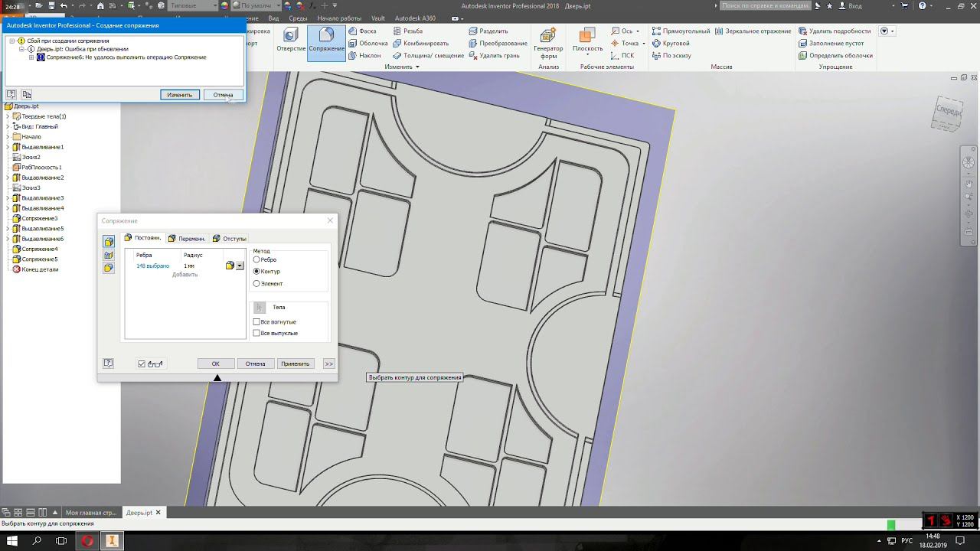Viewport: 980px width, 551px height.
Task: Select Заполнение пустот tool
Action: click(831, 44)
